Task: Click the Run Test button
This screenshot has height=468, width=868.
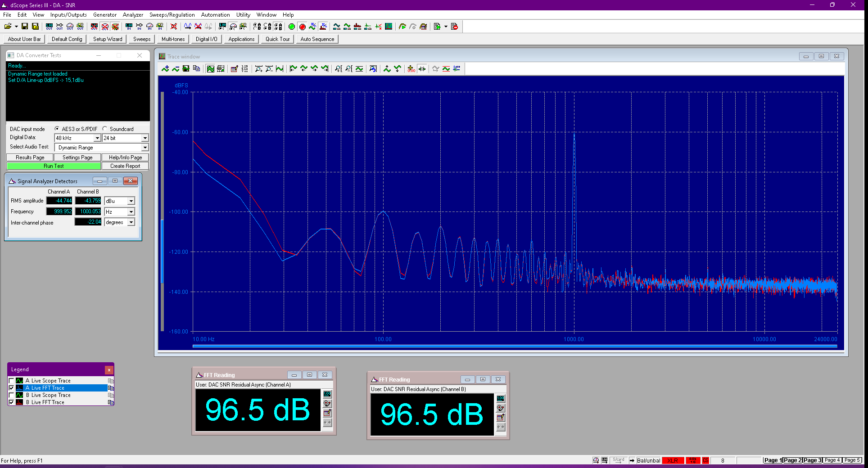Action: pos(54,166)
